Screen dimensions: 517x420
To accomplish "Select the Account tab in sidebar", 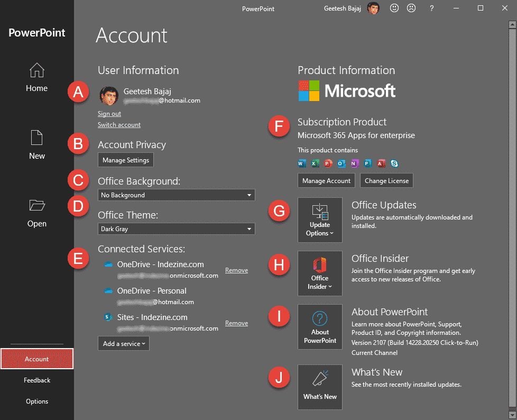I will pyautogui.click(x=37, y=359).
